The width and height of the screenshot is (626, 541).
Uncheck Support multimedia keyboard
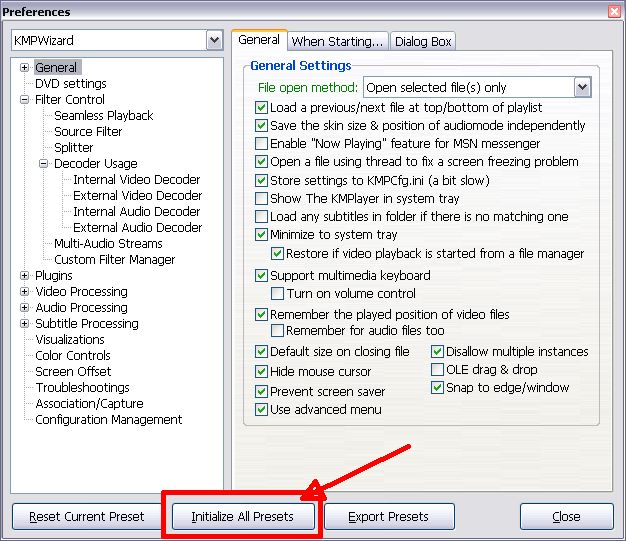tap(261, 275)
